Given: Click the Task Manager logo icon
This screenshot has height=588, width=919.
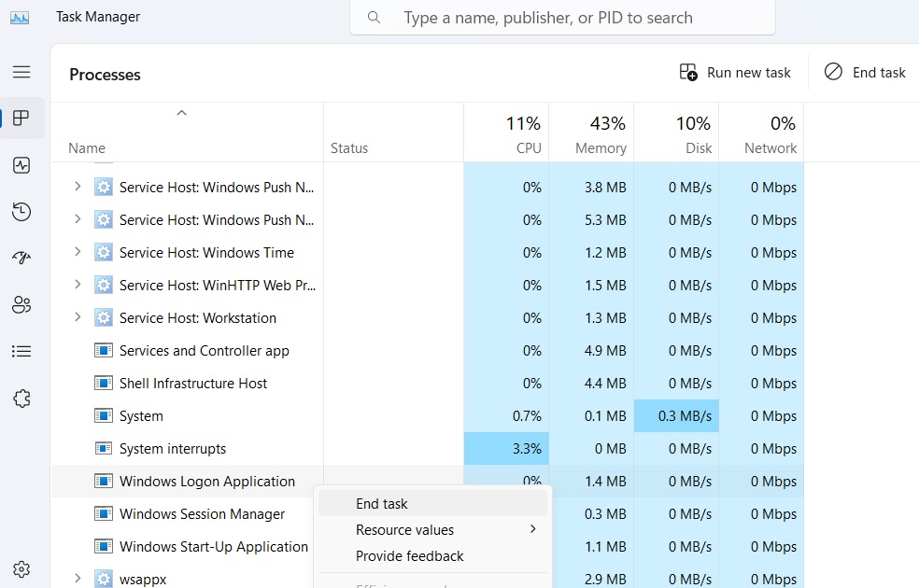Looking at the screenshot, I should coord(21,16).
